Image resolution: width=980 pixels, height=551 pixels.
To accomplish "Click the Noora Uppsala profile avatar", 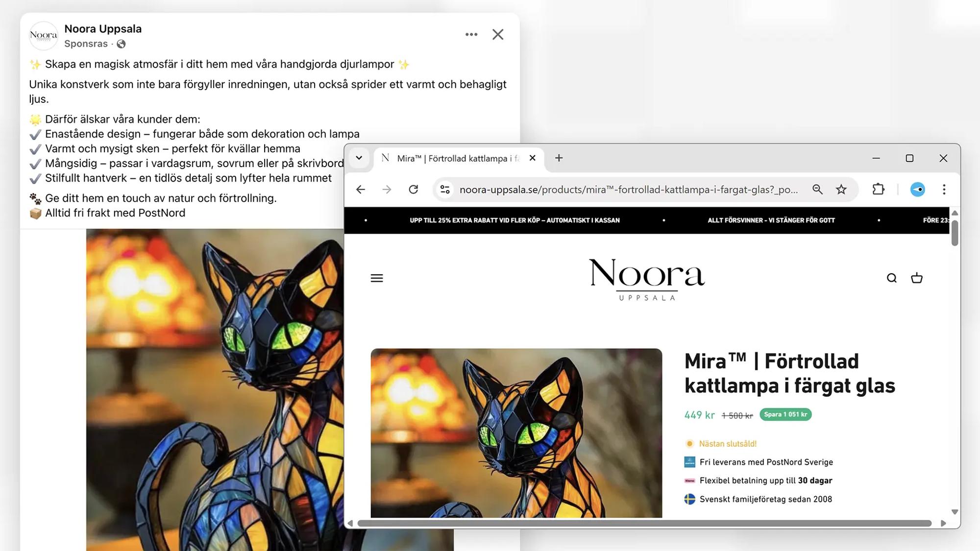I will click(44, 36).
